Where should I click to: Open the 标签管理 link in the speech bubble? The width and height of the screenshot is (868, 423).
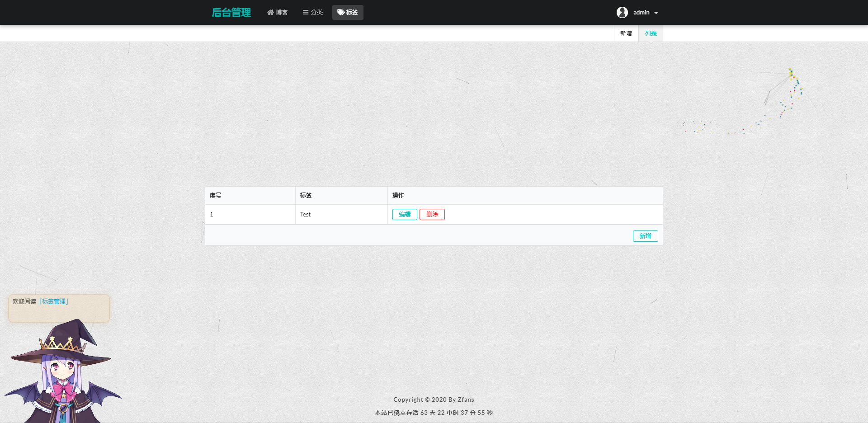pyautogui.click(x=54, y=301)
